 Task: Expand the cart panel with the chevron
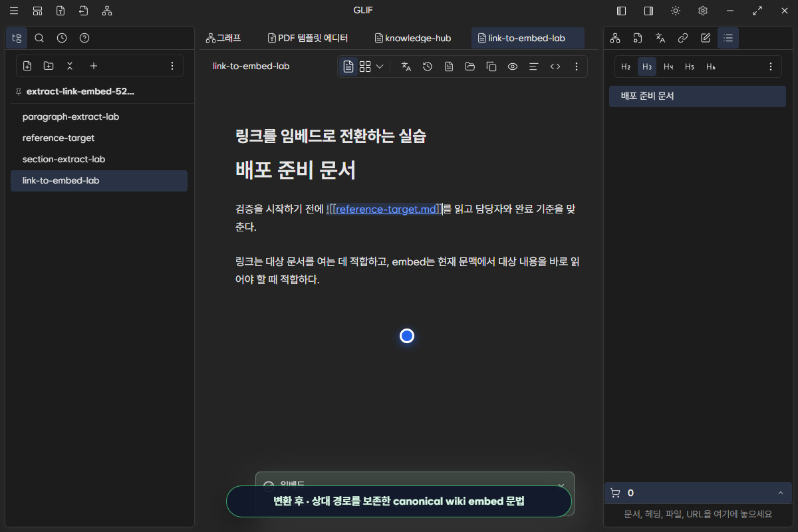pyautogui.click(x=781, y=493)
